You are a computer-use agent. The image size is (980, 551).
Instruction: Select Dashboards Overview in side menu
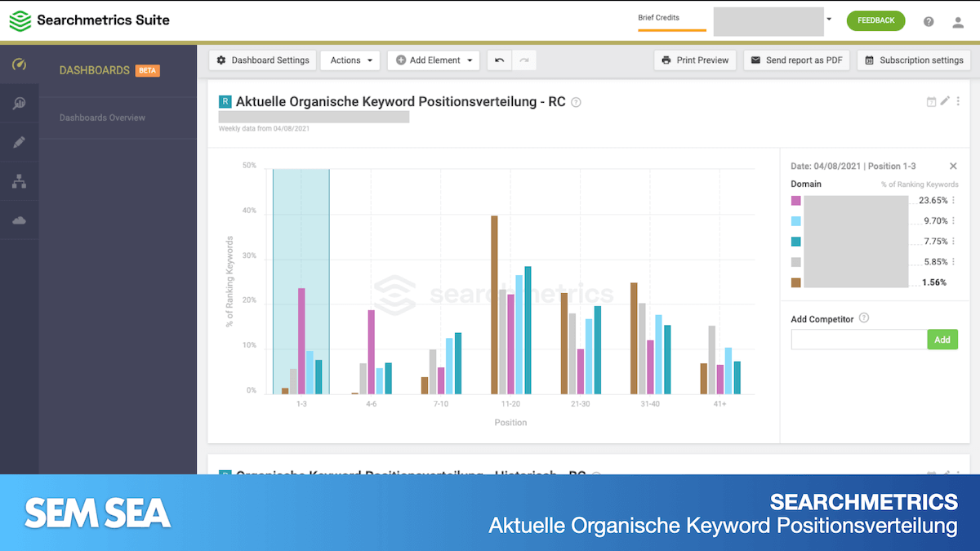pyautogui.click(x=102, y=118)
